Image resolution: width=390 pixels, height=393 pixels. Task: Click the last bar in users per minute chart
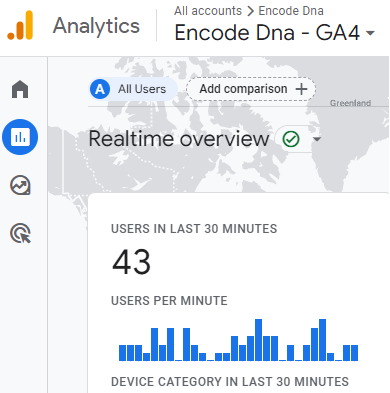coord(354,353)
